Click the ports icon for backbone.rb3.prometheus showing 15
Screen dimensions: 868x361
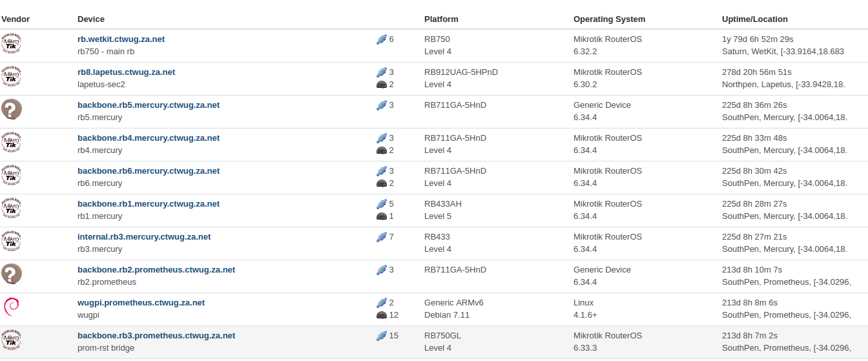381,336
